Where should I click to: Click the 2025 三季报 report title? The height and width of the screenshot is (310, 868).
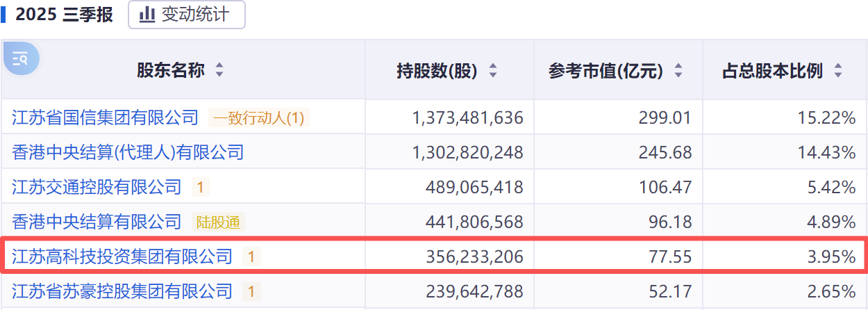pos(64,15)
